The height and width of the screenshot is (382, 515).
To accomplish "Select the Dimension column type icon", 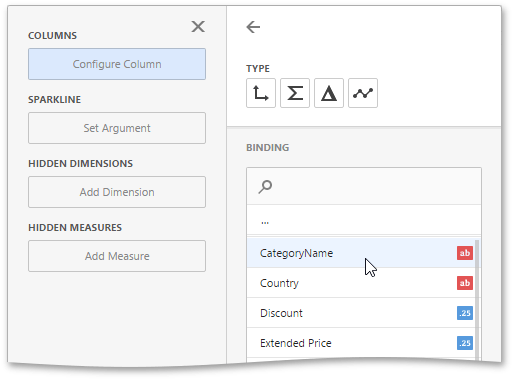I will tap(261, 93).
